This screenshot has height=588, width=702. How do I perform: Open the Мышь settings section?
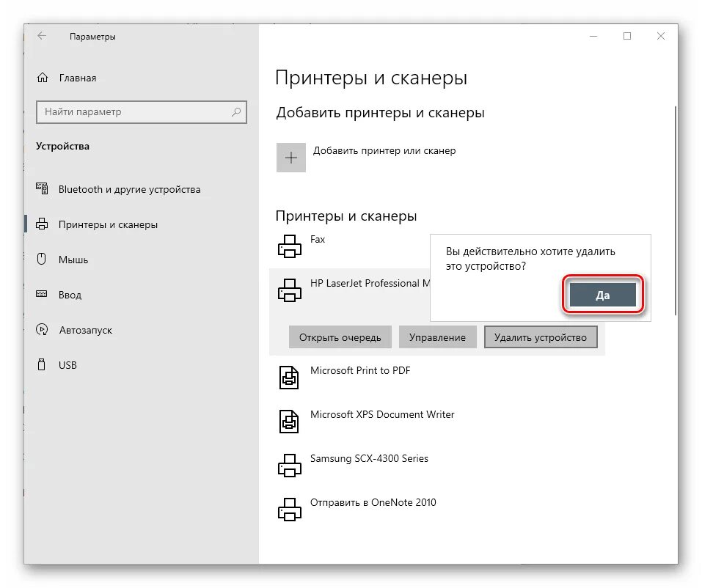click(73, 260)
